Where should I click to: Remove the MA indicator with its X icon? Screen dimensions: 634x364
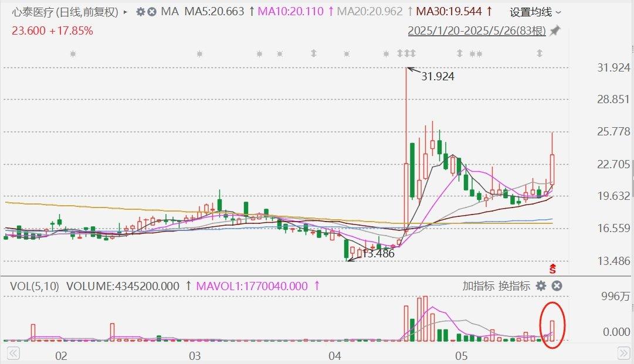coord(152,12)
